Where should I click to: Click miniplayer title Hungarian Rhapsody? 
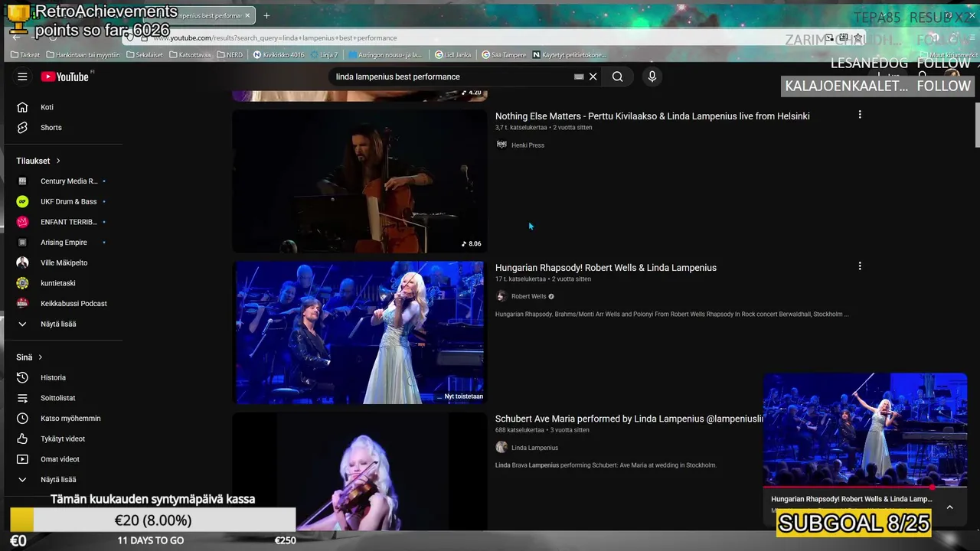[x=851, y=499]
